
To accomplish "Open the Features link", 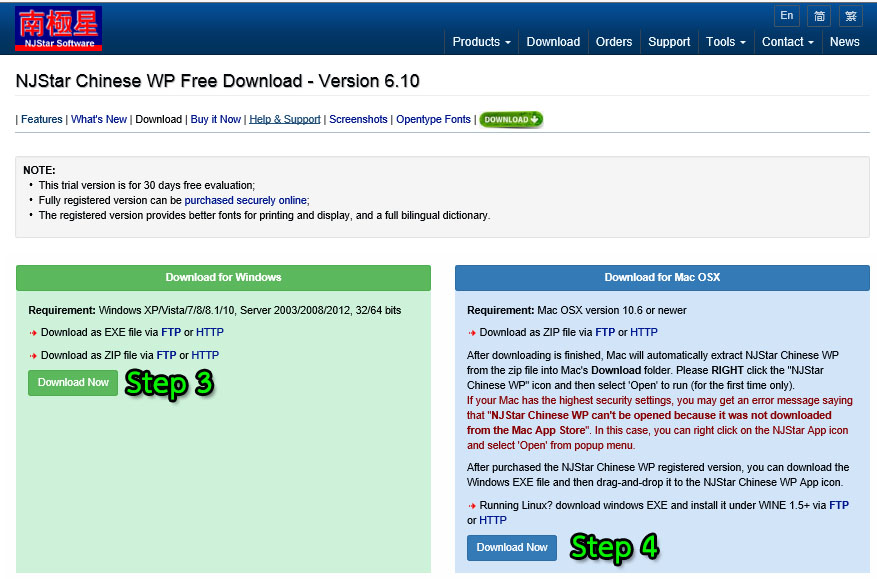I will (41, 119).
